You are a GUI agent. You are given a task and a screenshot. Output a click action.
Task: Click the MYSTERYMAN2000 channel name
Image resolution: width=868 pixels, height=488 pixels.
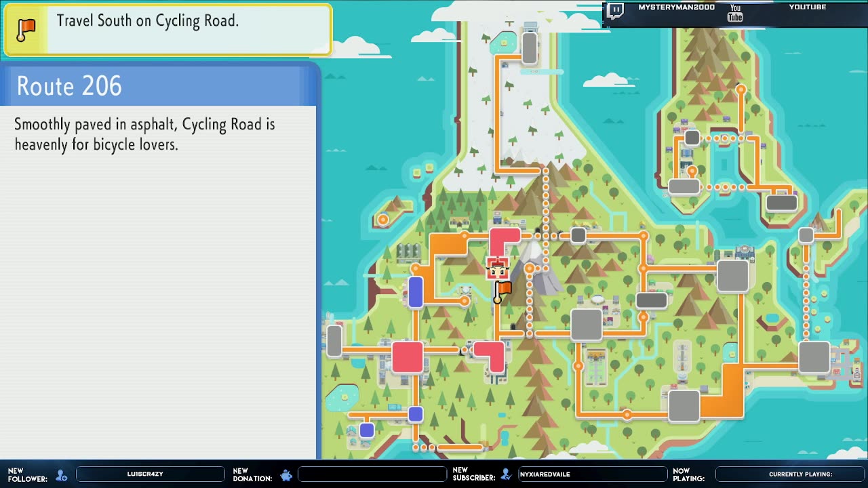coord(676,7)
